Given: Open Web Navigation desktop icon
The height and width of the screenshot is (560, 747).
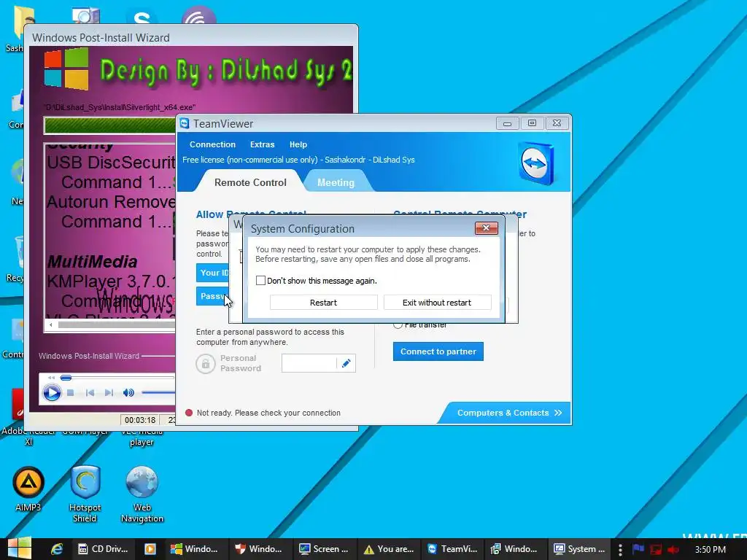Looking at the screenshot, I should coord(142,494).
